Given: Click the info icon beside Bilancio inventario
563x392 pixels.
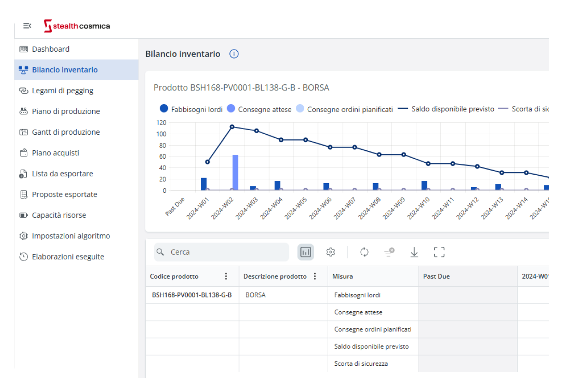Looking at the screenshot, I should coord(234,54).
